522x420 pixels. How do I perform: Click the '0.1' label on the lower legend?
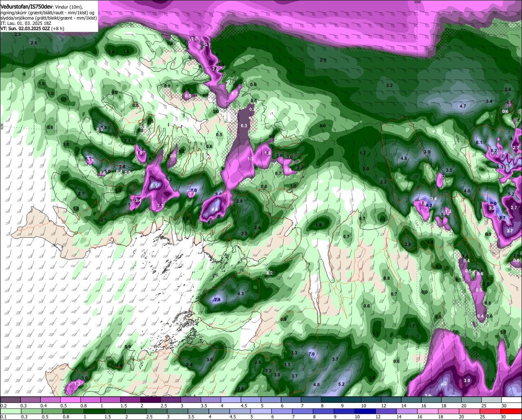point(3,417)
